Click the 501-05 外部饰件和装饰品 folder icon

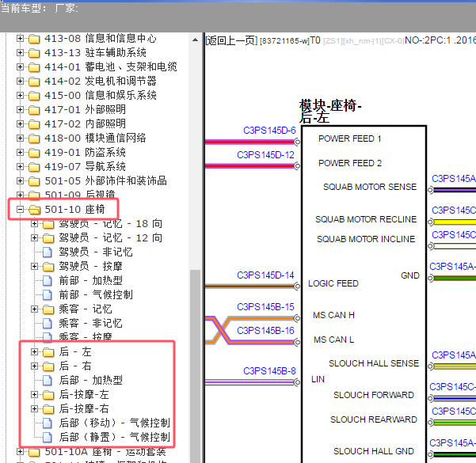pyautogui.click(x=34, y=181)
